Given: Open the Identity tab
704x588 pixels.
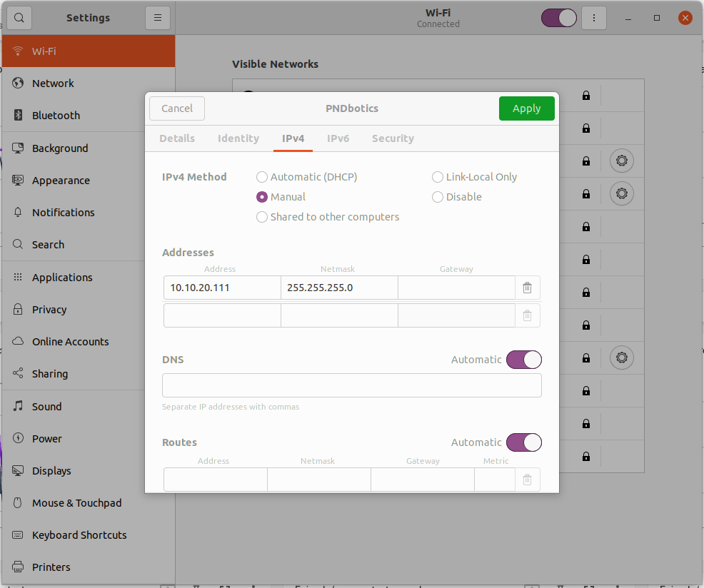Looking at the screenshot, I should tap(238, 138).
